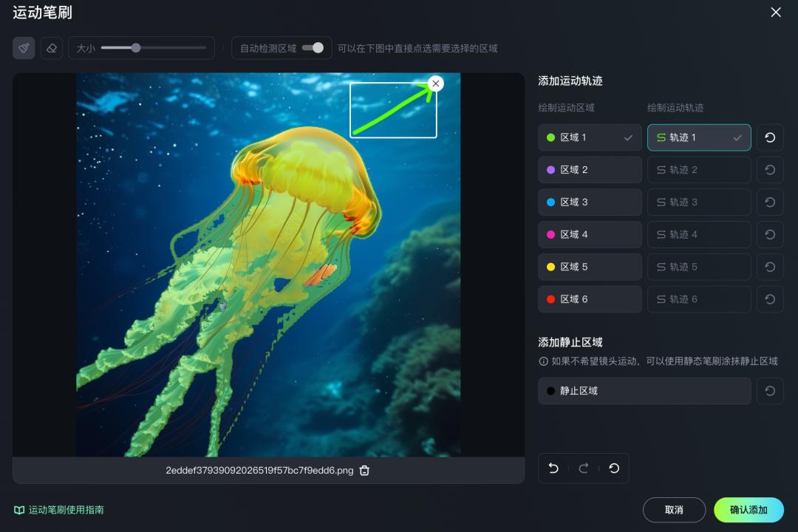Pick 区域 5 yellow region
The image size is (798, 532).
coord(590,267)
